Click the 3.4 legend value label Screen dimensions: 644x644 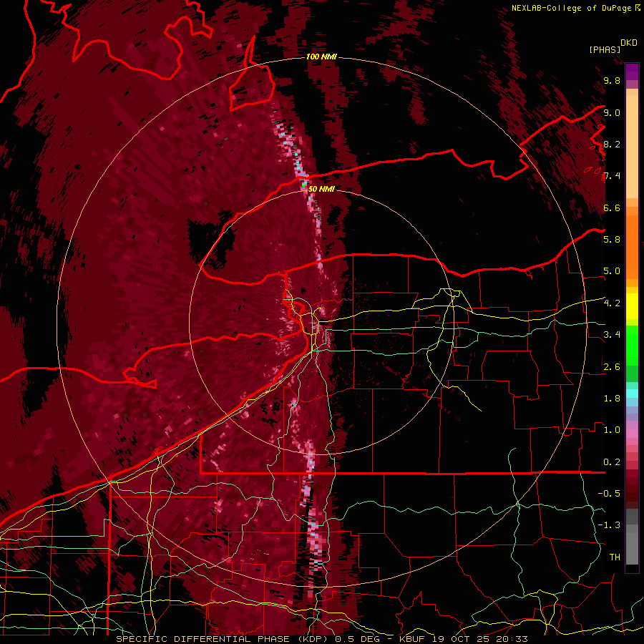[x=612, y=334]
